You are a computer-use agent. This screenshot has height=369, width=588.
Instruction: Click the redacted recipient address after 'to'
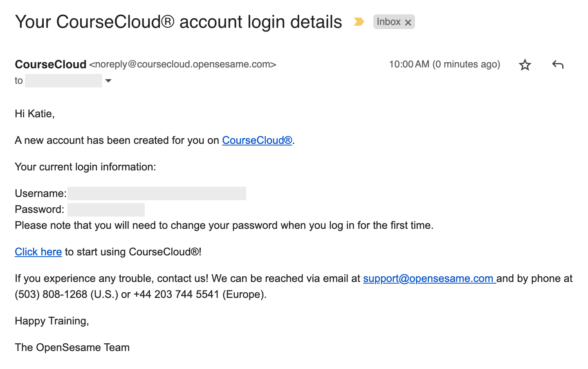pyautogui.click(x=63, y=81)
